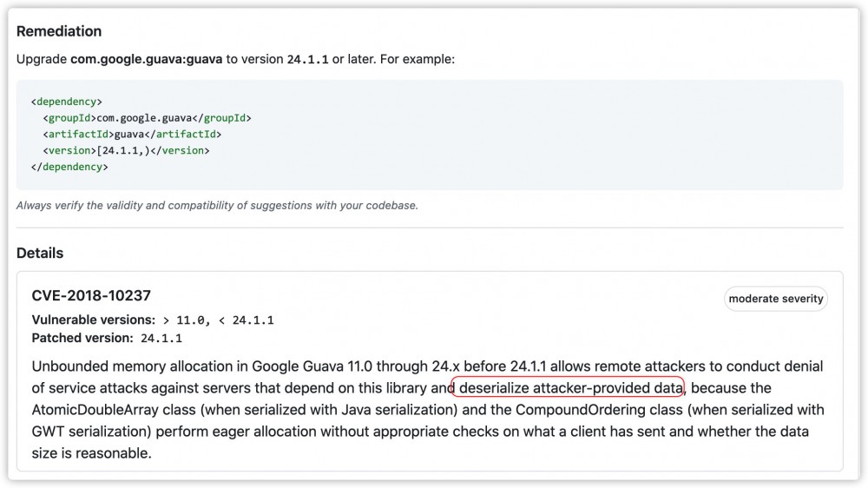Viewport: 868px width, 488px height.
Task: Click the 'Always verify the validity' note
Action: pyautogui.click(x=217, y=206)
